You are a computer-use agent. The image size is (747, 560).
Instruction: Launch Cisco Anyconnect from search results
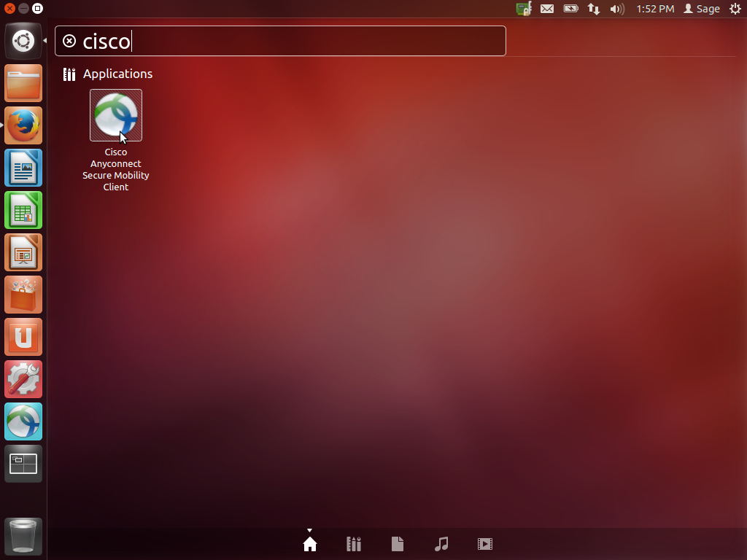116,115
